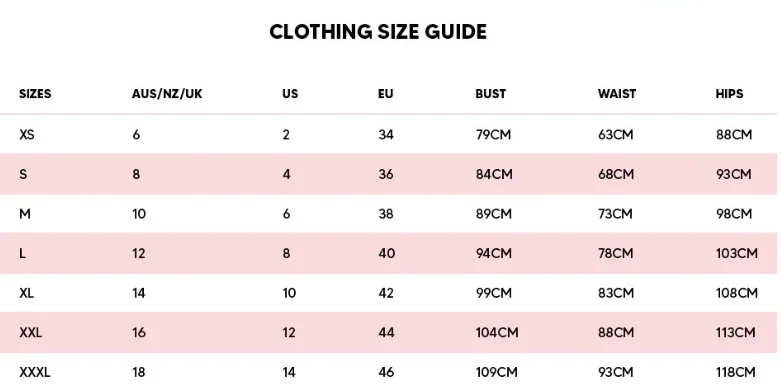The image size is (781, 392).
Task: Select the XXXL size row label
Action: [x=35, y=372]
